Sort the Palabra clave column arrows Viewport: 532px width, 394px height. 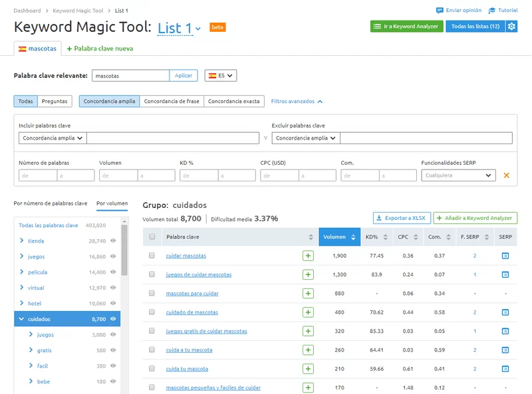pos(311,237)
